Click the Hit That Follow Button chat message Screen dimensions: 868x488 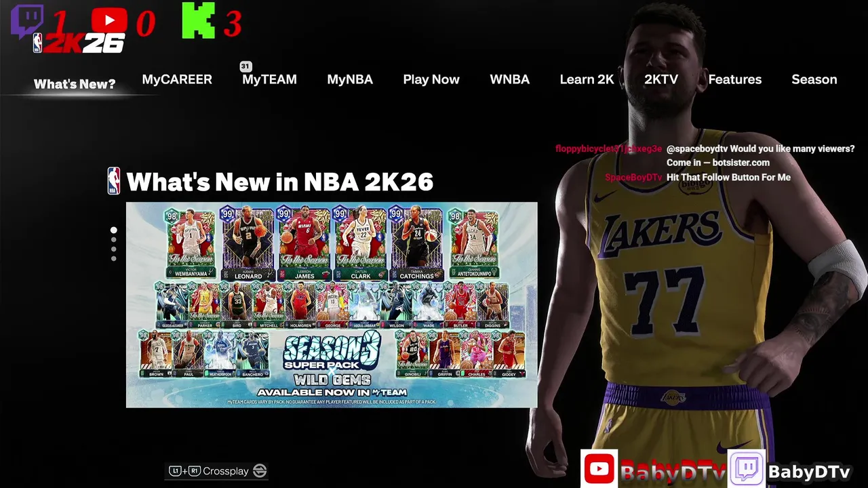tap(728, 177)
